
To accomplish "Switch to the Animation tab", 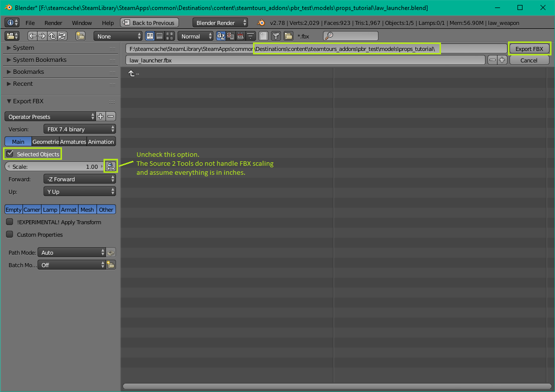I will pyautogui.click(x=101, y=141).
